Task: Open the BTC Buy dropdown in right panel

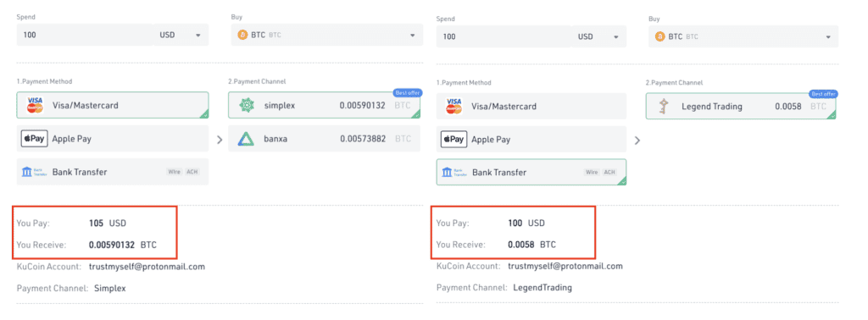Action: point(743,36)
